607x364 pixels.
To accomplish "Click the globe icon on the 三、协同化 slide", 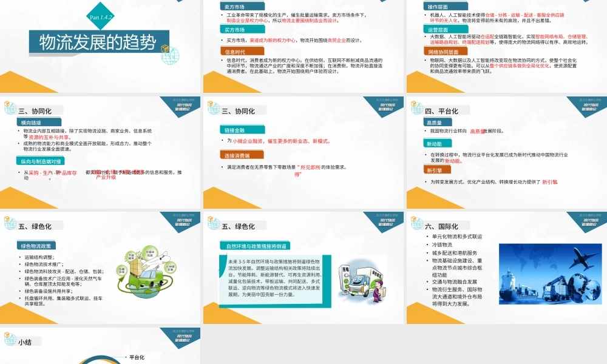I will (9, 109).
